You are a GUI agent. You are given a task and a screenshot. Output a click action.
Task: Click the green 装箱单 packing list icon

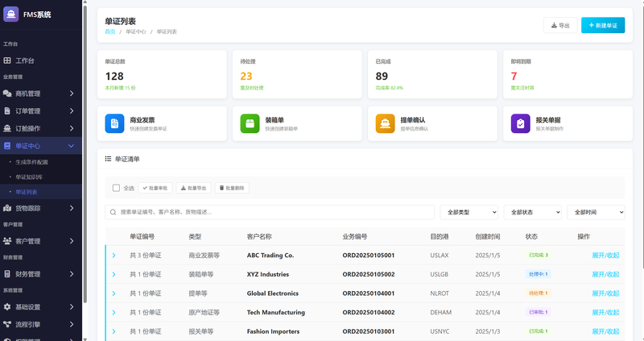[x=250, y=123]
